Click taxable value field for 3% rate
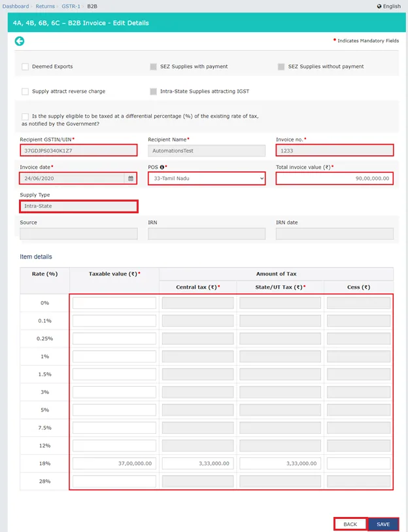Viewport: 408px width, 532px height. pos(114,392)
